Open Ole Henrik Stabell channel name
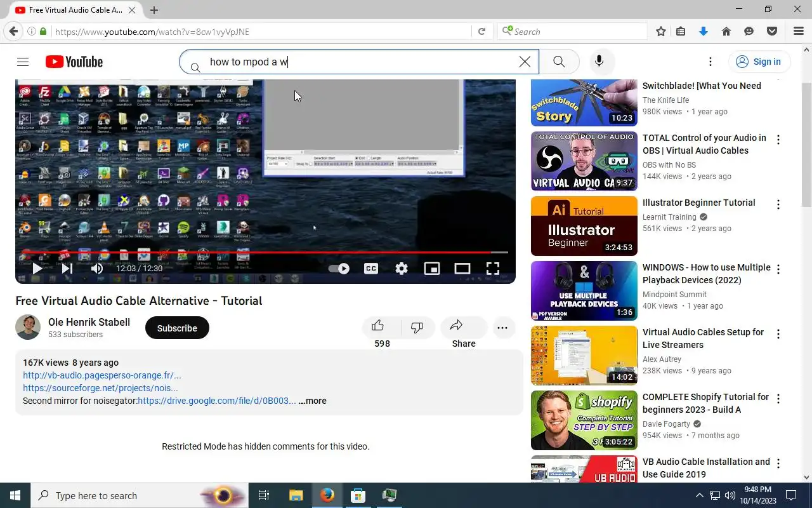The image size is (812, 508). click(89, 322)
